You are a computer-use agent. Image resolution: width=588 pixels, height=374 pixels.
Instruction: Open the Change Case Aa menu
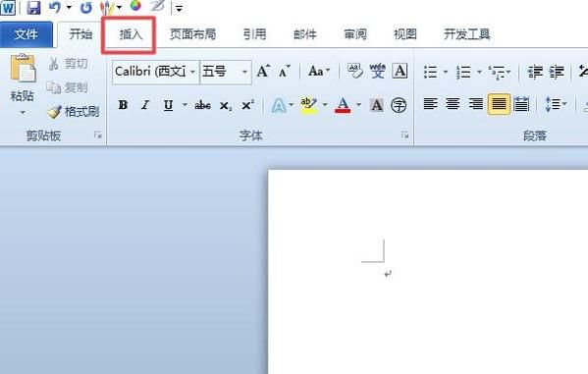(x=319, y=71)
